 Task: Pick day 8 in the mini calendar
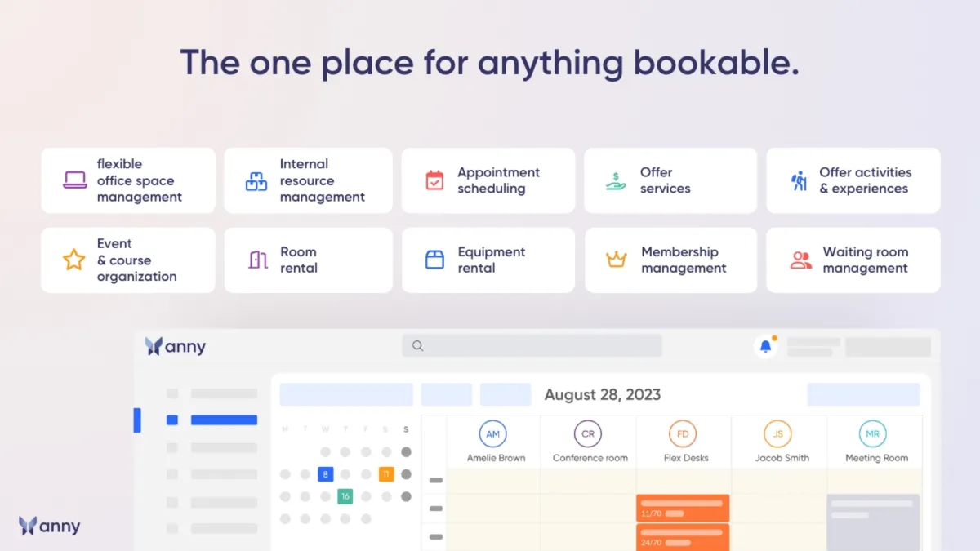(x=325, y=474)
